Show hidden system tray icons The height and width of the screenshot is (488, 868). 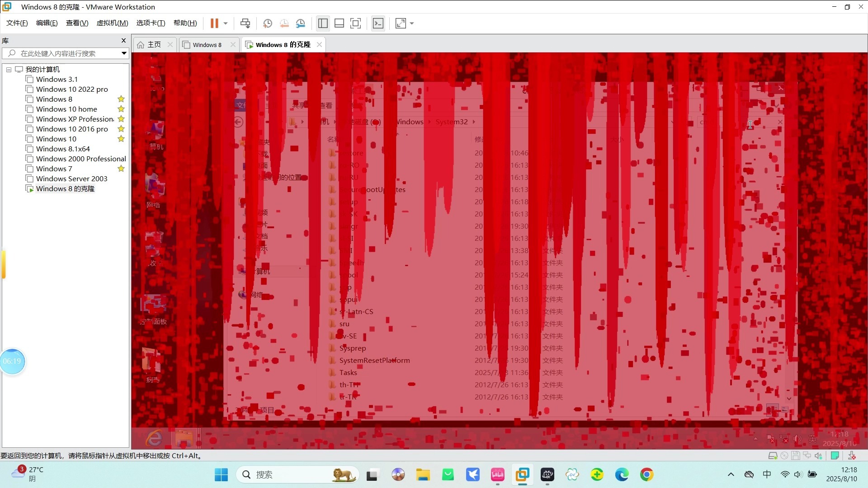731,474
